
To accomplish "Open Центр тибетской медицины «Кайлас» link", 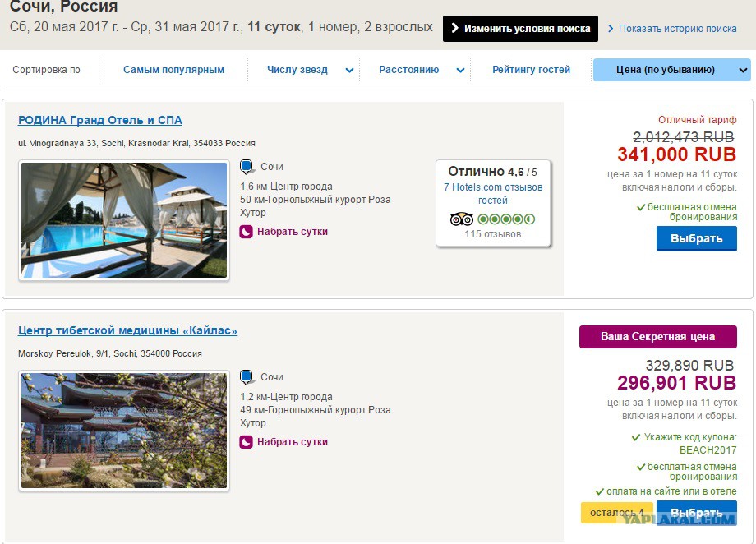I will click(x=127, y=331).
